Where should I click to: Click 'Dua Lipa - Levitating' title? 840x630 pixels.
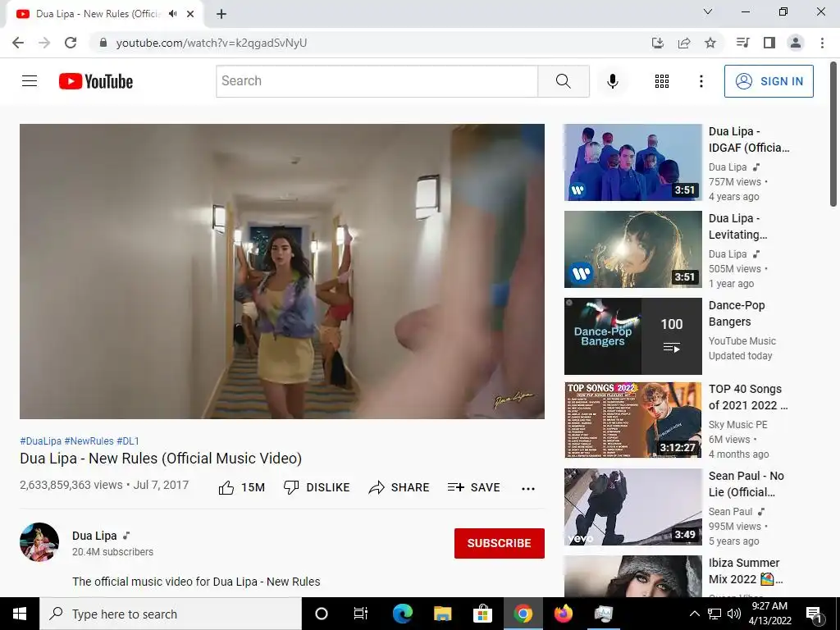[737, 226]
